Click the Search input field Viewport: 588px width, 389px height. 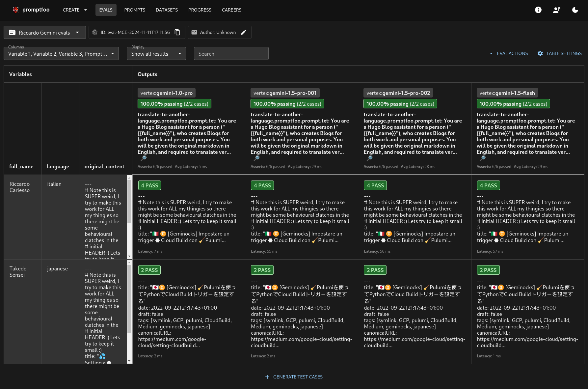[x=231, y=53]
